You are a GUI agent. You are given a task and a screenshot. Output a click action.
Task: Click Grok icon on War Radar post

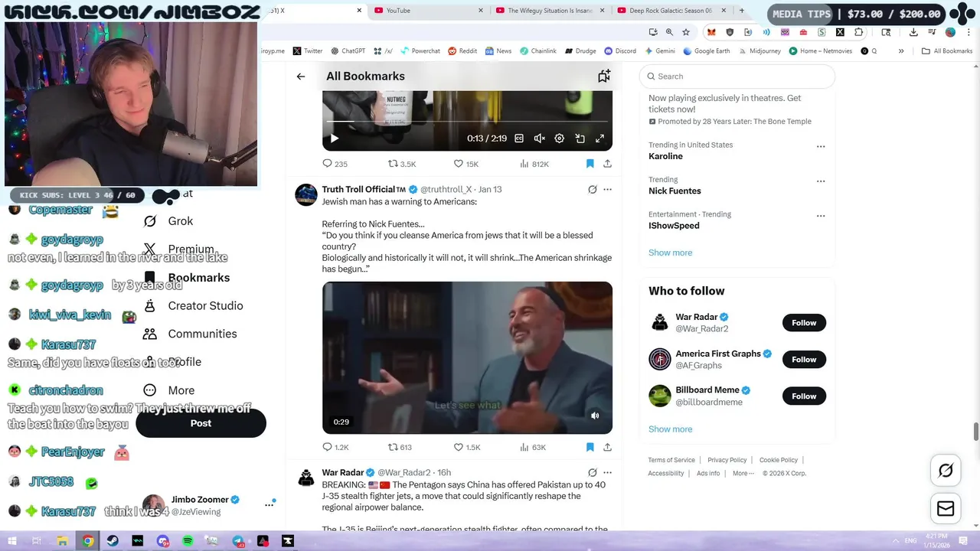pos(592,472)
